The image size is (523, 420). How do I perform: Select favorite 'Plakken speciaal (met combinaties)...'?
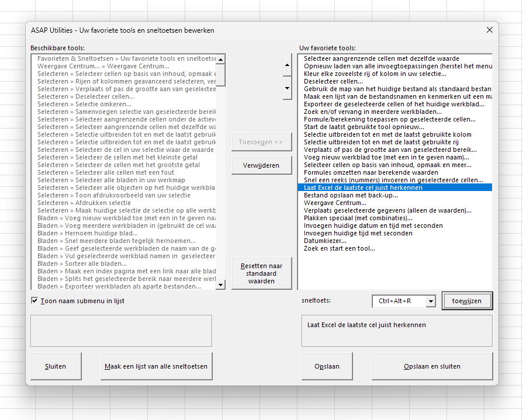[x=395, y=218]
